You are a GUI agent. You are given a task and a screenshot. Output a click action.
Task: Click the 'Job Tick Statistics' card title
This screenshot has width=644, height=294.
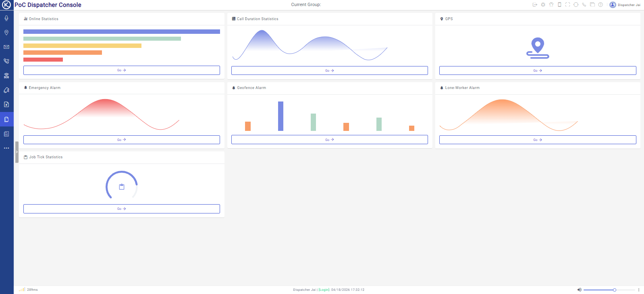pos(46,157)
